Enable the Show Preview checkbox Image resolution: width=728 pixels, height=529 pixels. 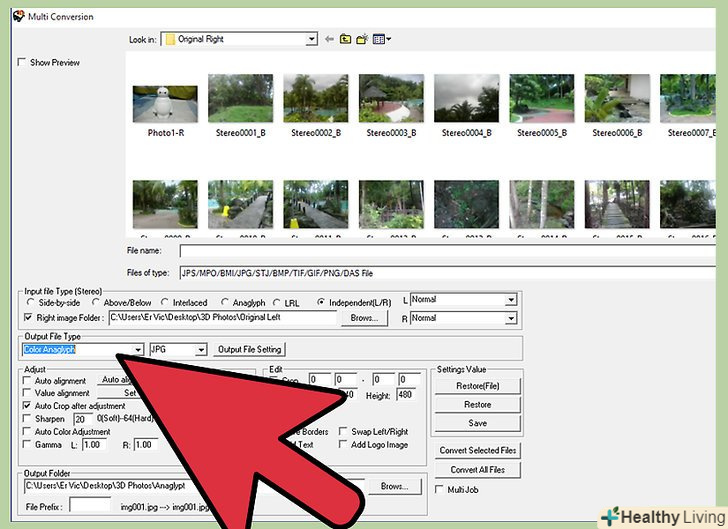(22, 62)
